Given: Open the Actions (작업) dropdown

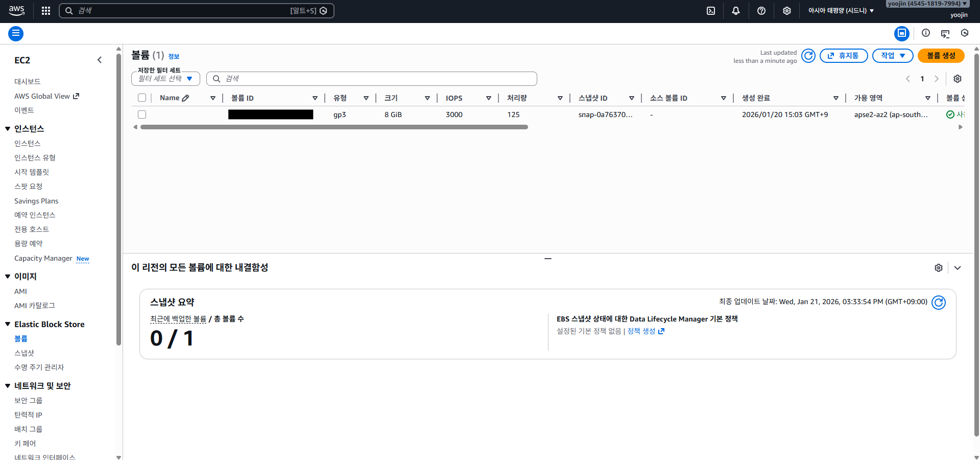Looking at the screenshot, I should point(893,56).
